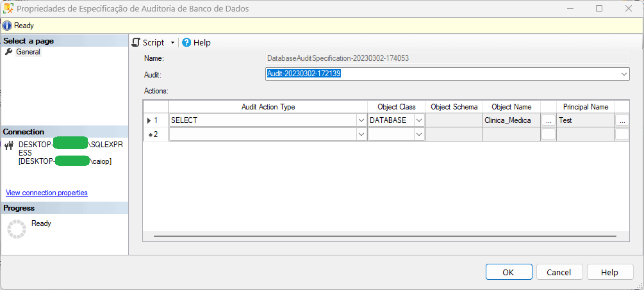Click the Script toolbar button
This screenshot has height=290, width=644.
pos(148,43)
